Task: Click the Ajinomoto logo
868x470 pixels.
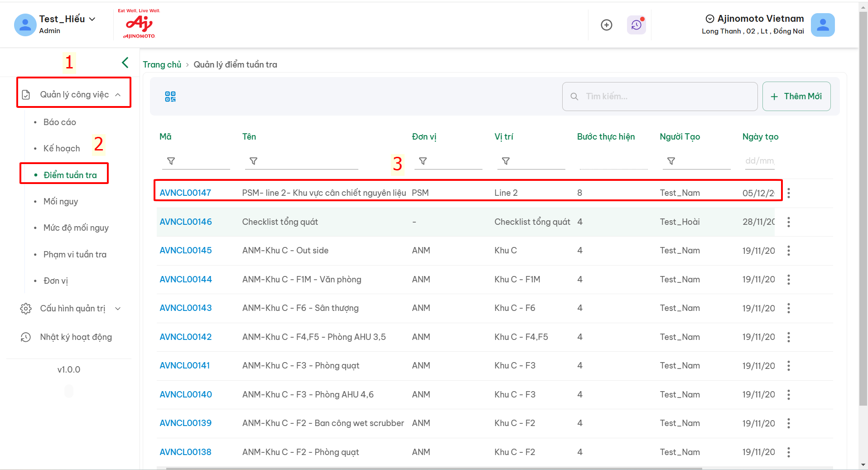Action: tap(139, 24)
